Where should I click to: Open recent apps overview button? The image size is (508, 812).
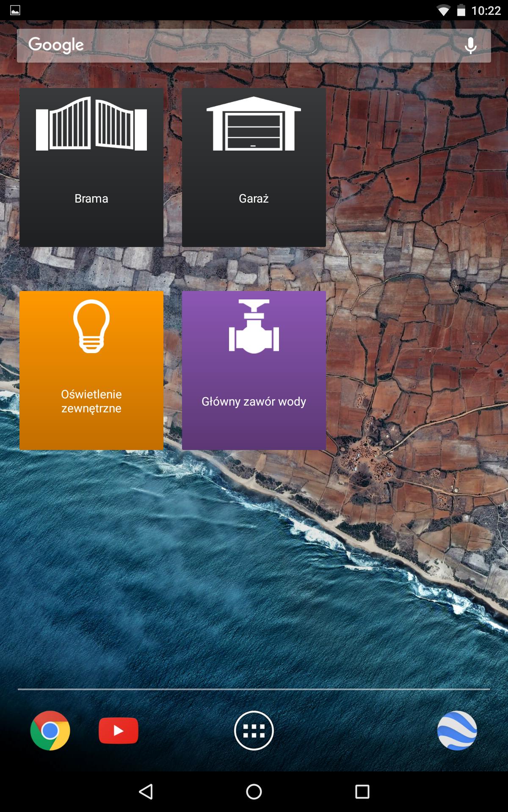(x=362, y=791)
